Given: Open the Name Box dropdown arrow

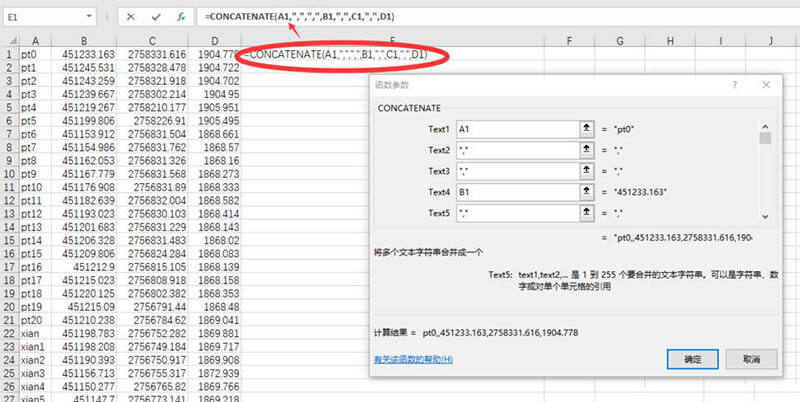Looking at the screenshot, I should click(x=89, y=17).
